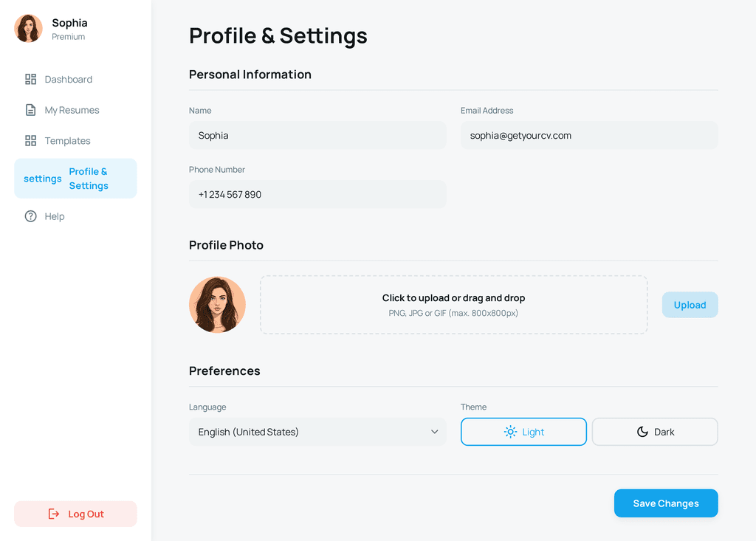Open the Language dropdown
The width and height of the screenshot is (756, 541).
[317, 432]
